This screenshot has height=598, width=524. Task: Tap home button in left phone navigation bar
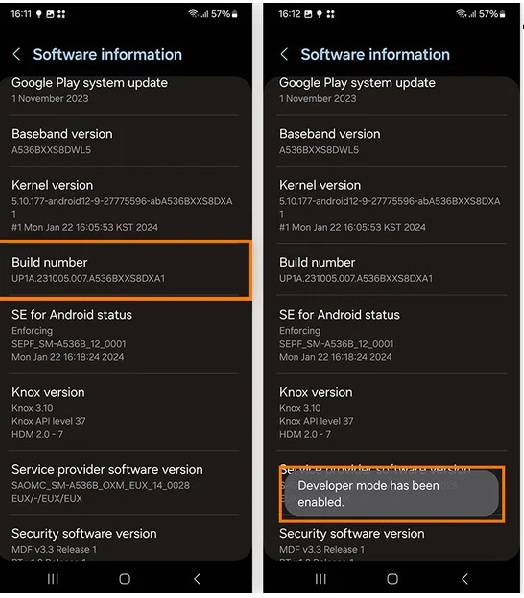click(x=124, y=579)
